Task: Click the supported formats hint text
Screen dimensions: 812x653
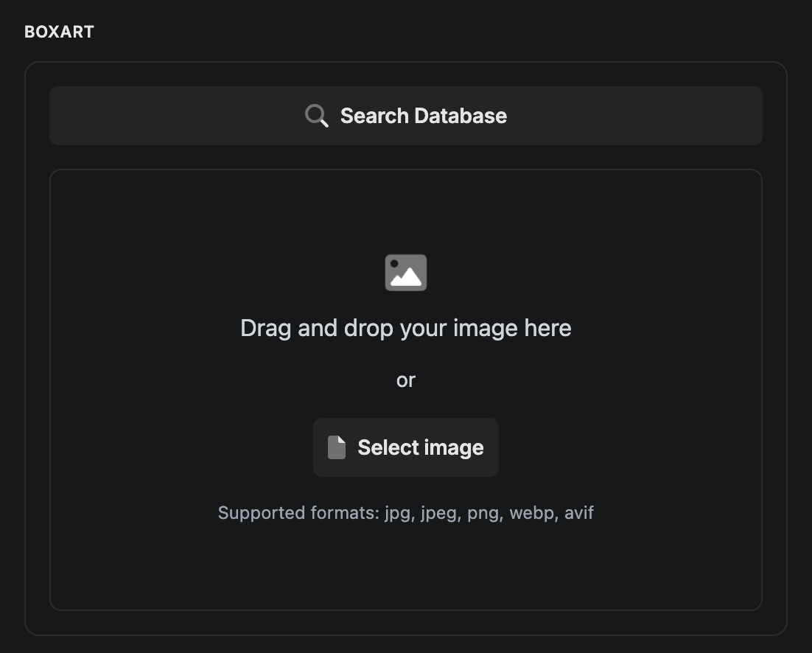Action: [x=406, y=513]
